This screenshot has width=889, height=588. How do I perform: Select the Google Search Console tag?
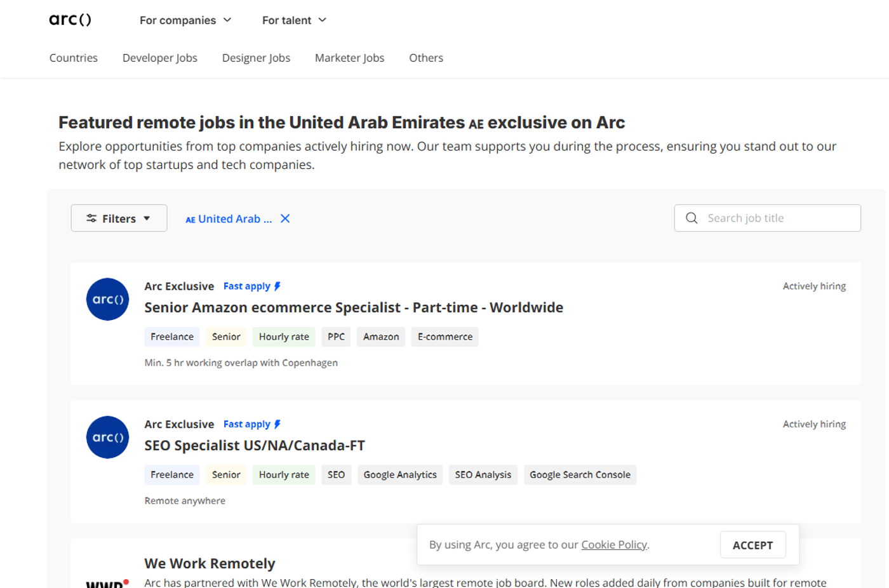tap(580, 474)
